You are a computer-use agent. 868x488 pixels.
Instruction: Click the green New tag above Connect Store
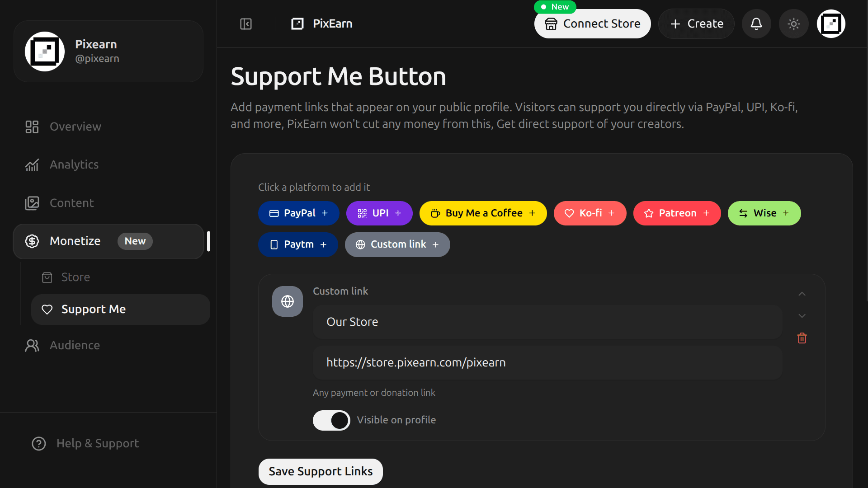(x=555, y=7)
